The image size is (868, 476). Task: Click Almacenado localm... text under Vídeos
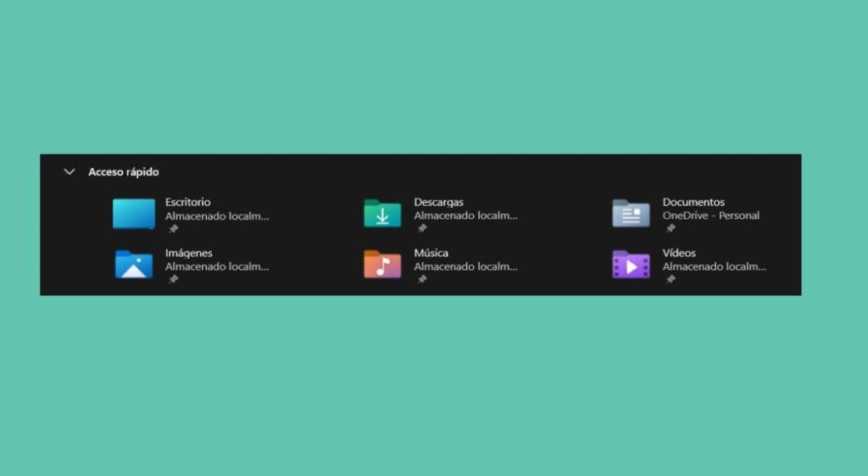[x=715, y=266]
